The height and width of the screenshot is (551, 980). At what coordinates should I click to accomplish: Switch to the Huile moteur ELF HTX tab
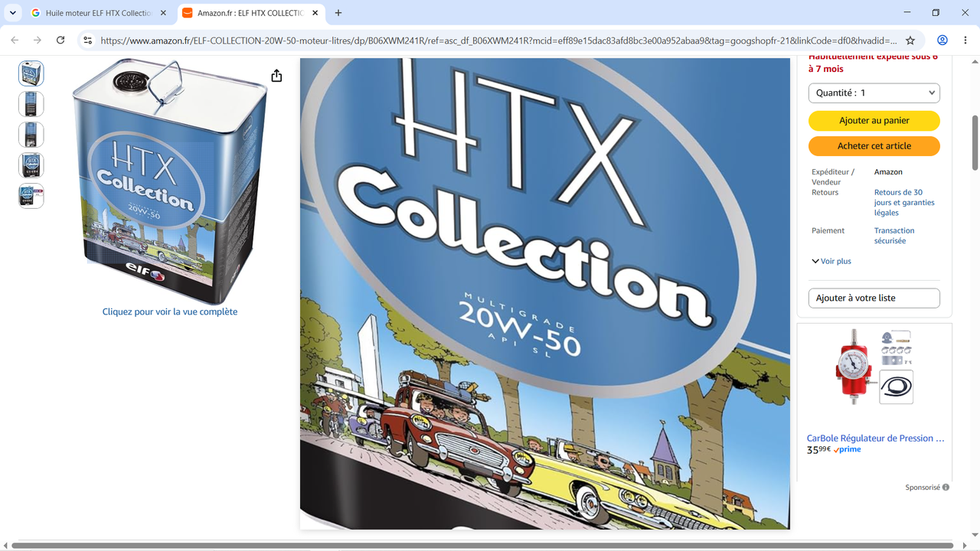[x=98, y=13]
